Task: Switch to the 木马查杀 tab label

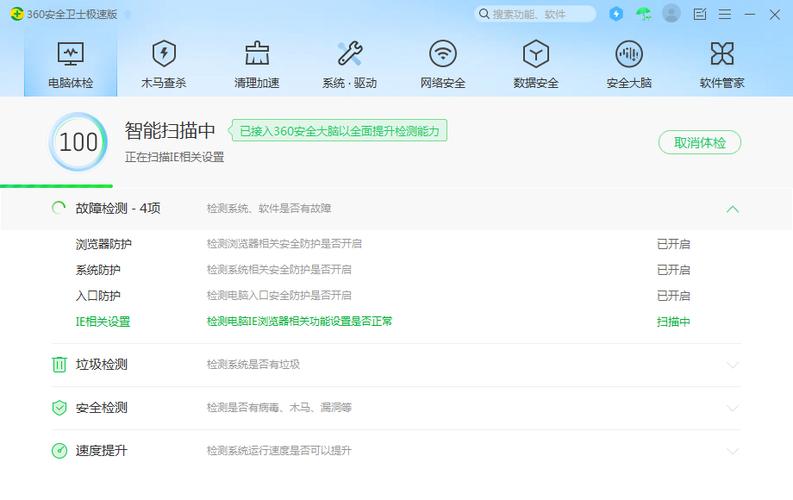Action: [164, 83]
